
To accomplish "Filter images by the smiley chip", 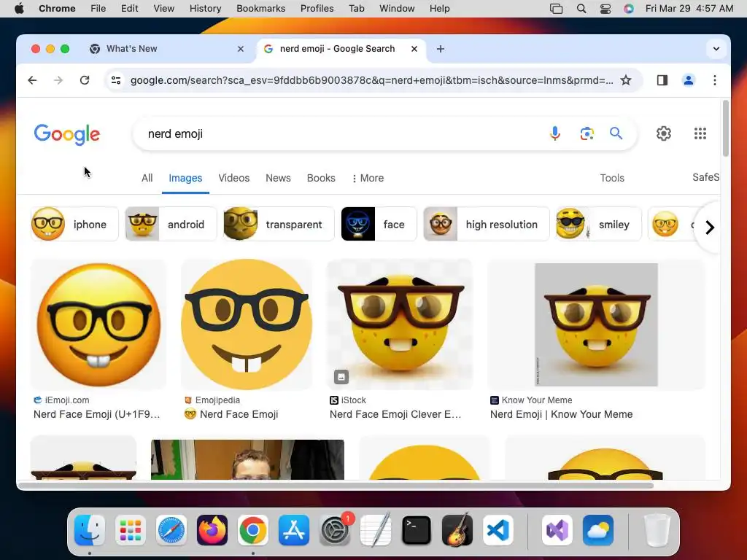I will 598,224.
